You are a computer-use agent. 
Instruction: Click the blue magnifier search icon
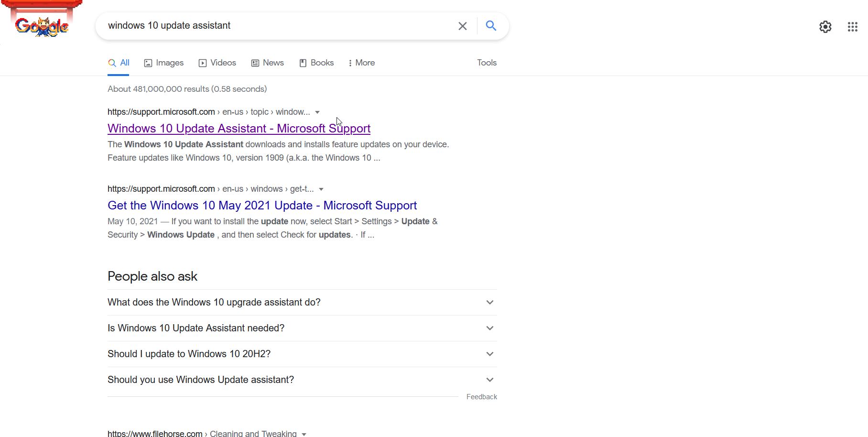click(491, 26)
